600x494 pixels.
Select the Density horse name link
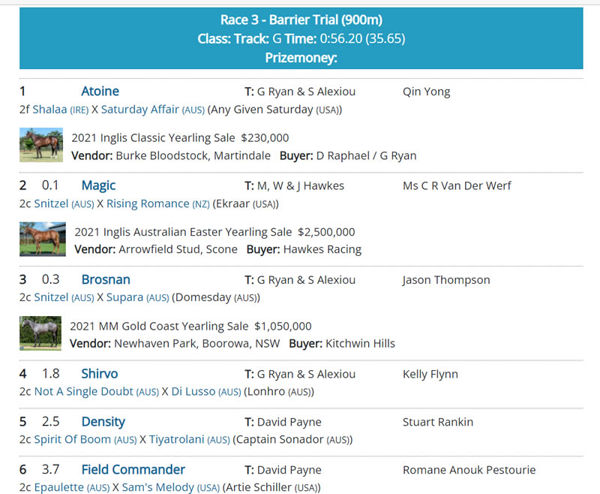103,422
